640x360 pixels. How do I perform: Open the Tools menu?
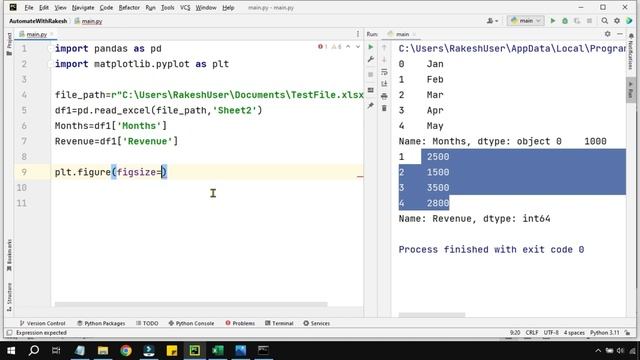tap(167, 7)
